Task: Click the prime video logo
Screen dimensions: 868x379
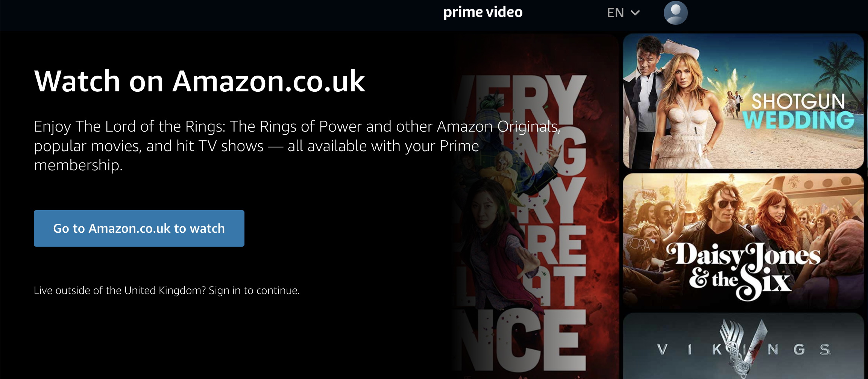Action: click(x=483, y=12)
